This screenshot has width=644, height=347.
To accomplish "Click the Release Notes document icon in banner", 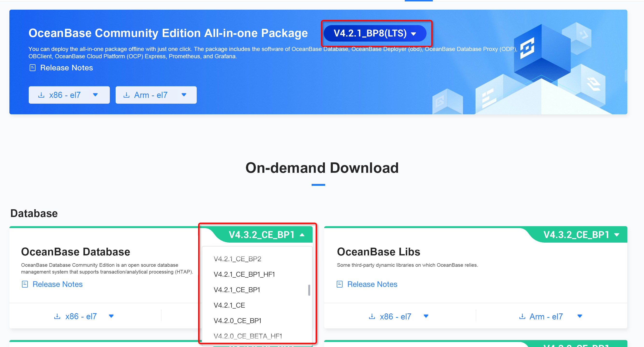I will click(x=33, y=68).
